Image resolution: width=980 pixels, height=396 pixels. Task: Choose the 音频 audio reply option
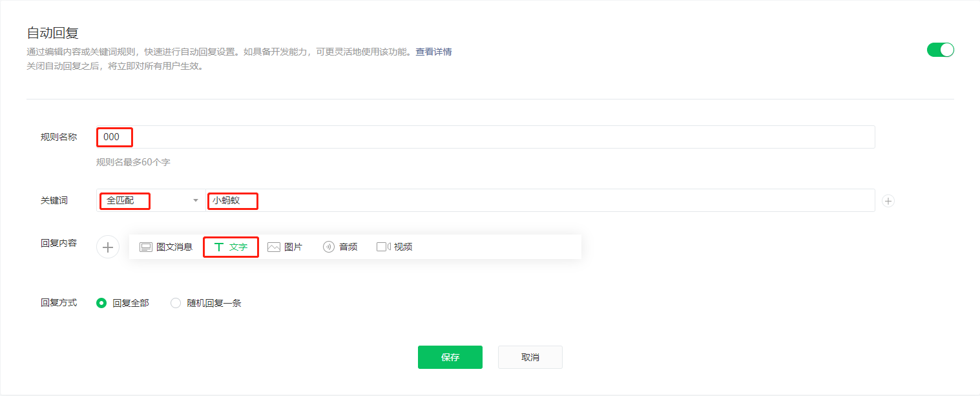coord(340,247)
